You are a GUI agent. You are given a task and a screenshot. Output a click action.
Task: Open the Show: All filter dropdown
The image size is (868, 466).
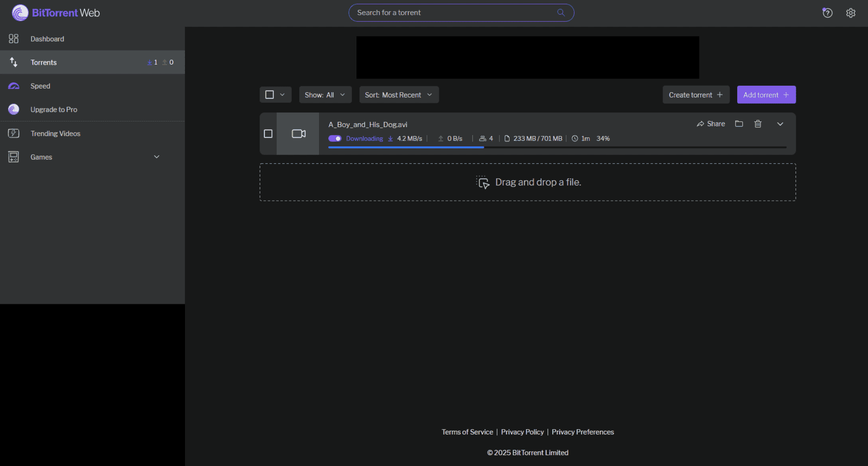click(x=325, y=95)
